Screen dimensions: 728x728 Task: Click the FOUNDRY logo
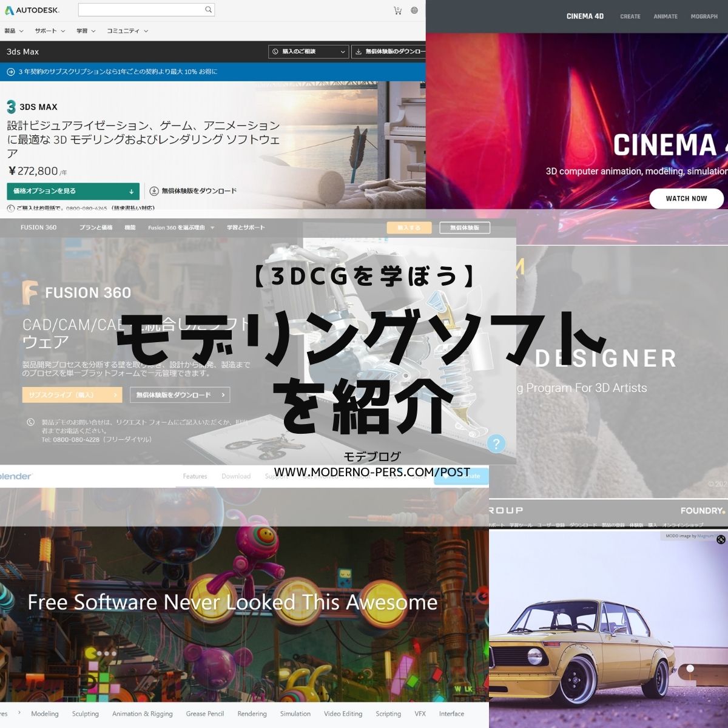click(703, 511)
